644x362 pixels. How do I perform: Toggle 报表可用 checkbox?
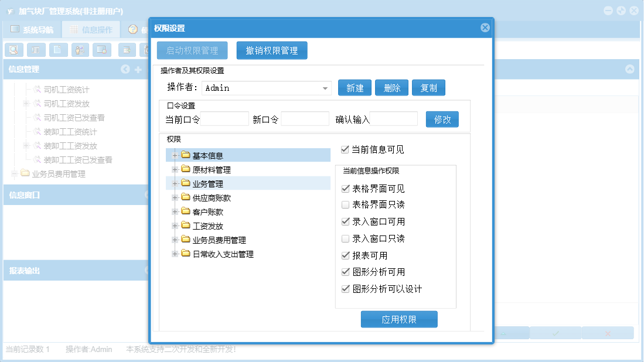(x=345, y=255)
